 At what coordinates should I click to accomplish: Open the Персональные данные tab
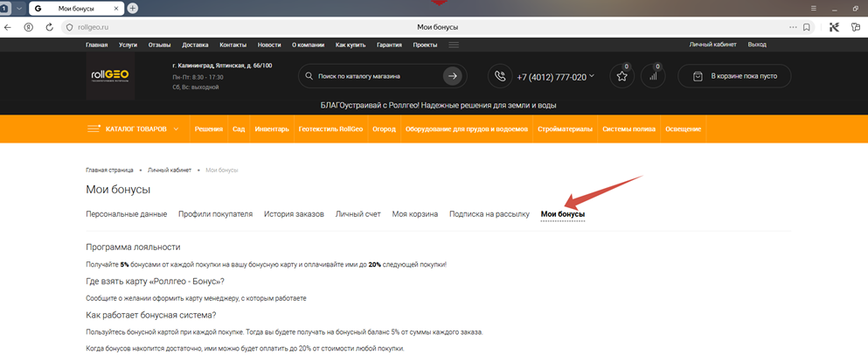[126, 214]
